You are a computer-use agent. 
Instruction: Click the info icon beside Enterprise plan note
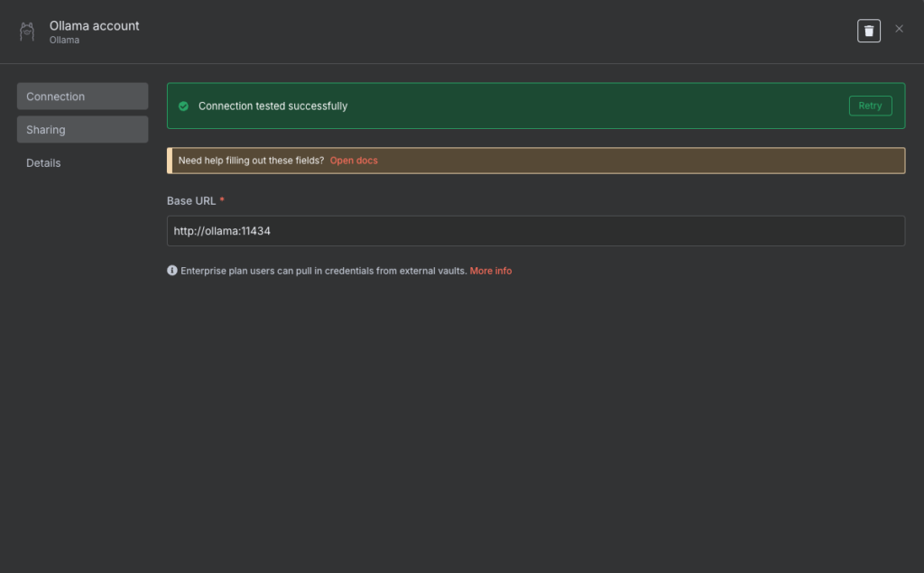tap(172, 271)
